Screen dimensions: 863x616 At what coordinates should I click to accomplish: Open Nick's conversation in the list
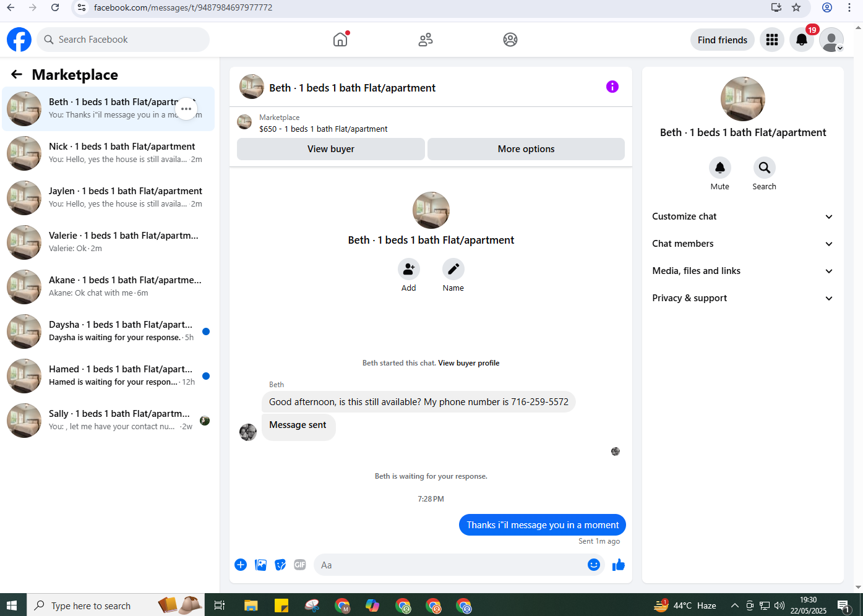point(108,153)
